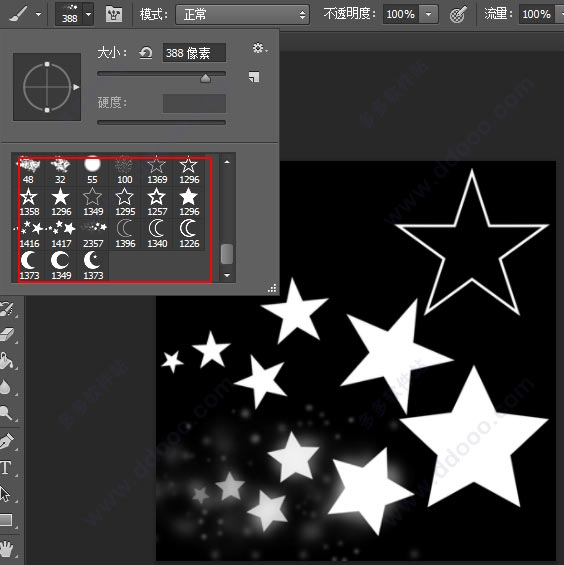This screenshot has height=565, width=564.
Task: Open brush preset panel gear menu
Action: point(259,48)
